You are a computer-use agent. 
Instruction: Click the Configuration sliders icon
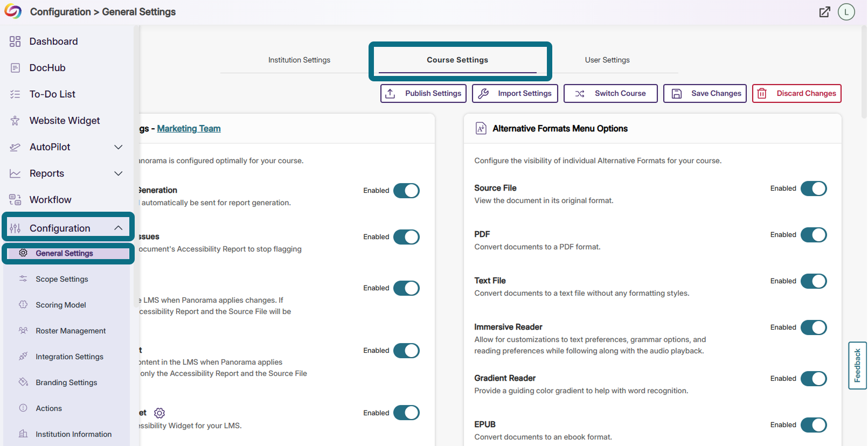15,228
